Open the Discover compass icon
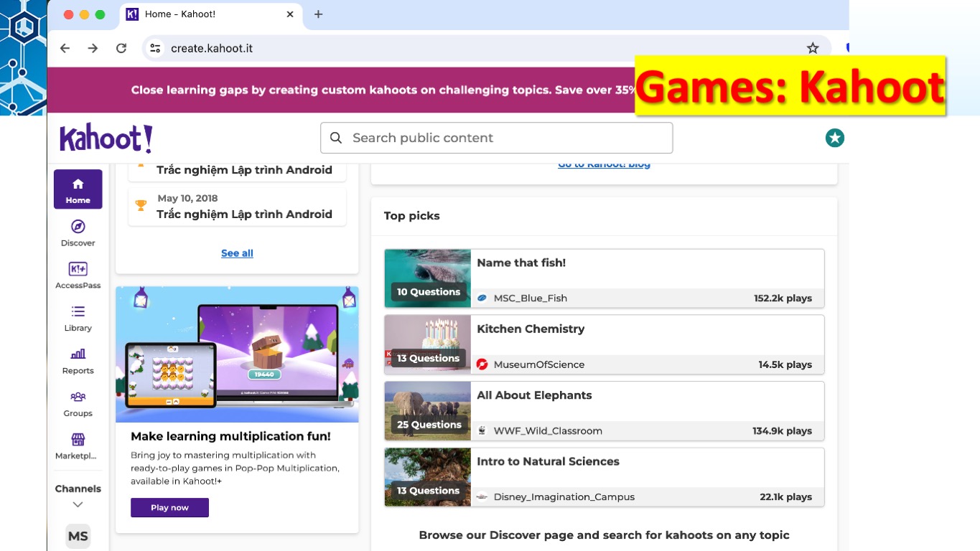This screenshot has width=980, height=551. 78,227
